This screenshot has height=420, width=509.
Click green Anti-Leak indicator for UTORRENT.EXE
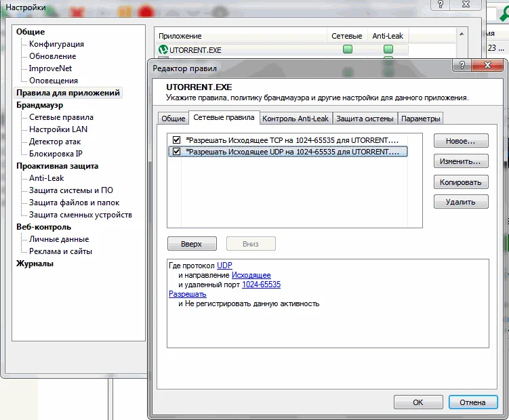click(388, 49)
